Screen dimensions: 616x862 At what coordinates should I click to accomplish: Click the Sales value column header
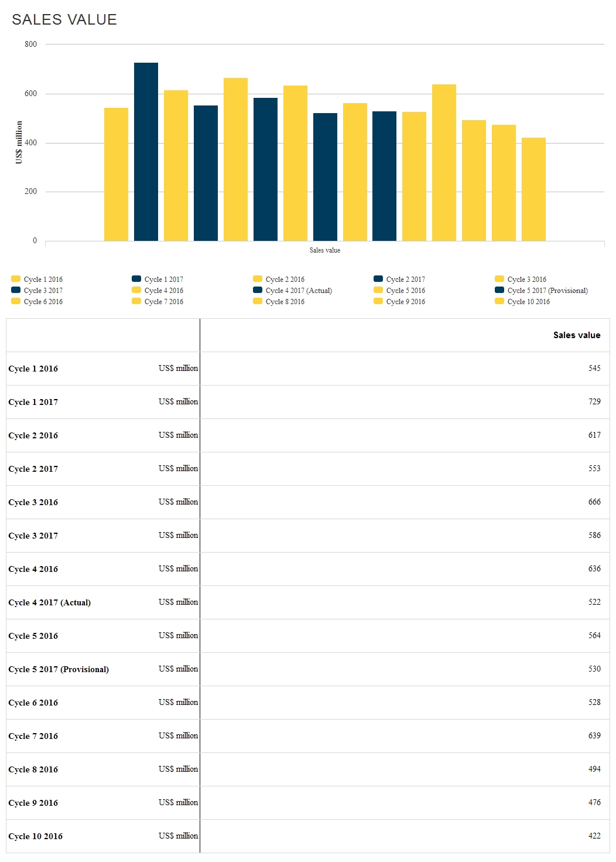click(x=577, y=335)
